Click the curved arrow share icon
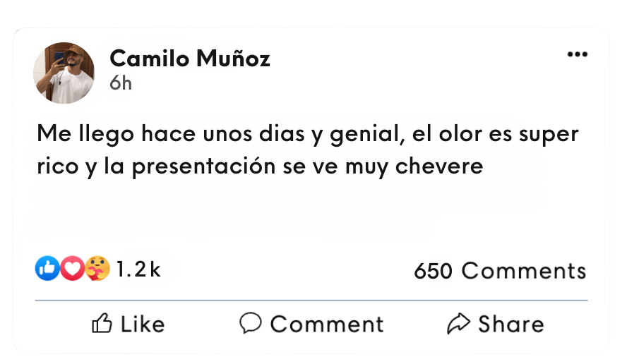Screen dimensions: 627x364 (x=459, y=324)
